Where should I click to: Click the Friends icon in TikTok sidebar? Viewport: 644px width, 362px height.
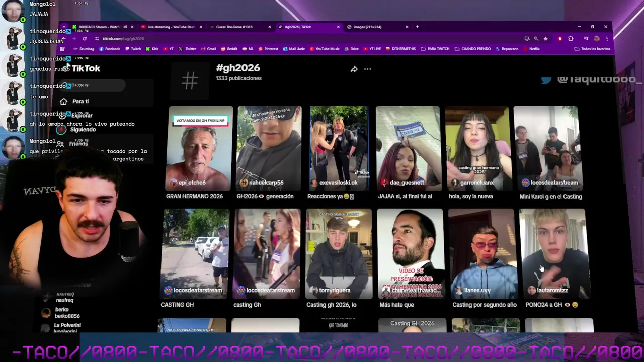(x=61, y=144)
